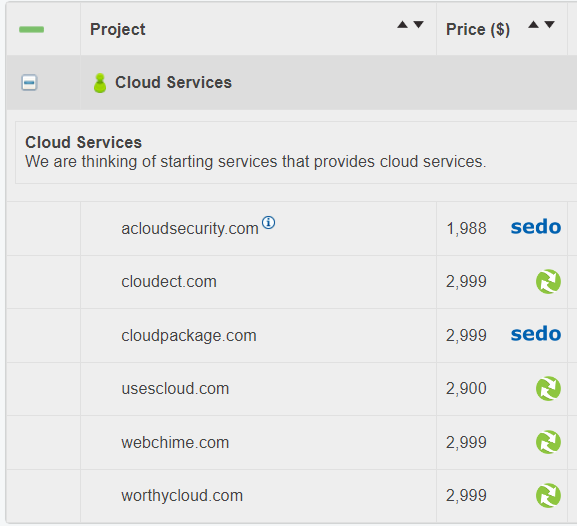Click the bold Cloud Services description heading

point(84,142)
